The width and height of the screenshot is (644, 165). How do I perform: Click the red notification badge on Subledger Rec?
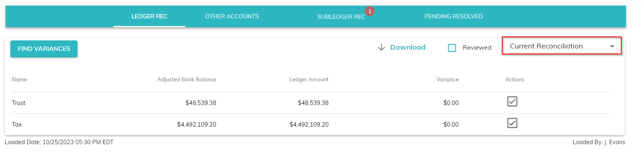[x=370, y=11]
